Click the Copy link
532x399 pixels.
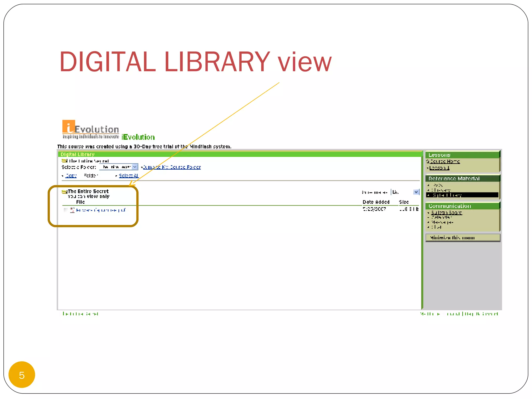coord(71,176)
